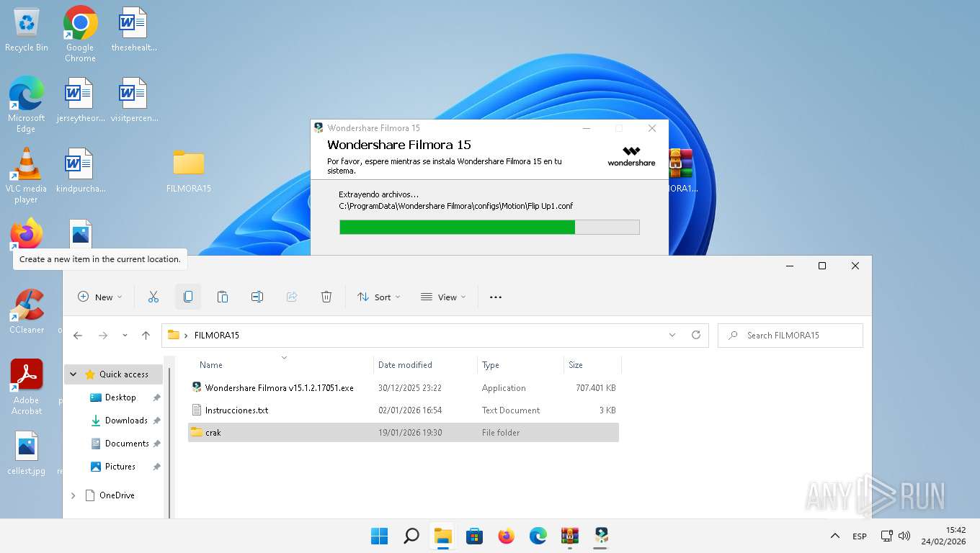Select the Instrucciones.txt file
The height and width of the screenshot is (553, 980).
tap(404, 410)
